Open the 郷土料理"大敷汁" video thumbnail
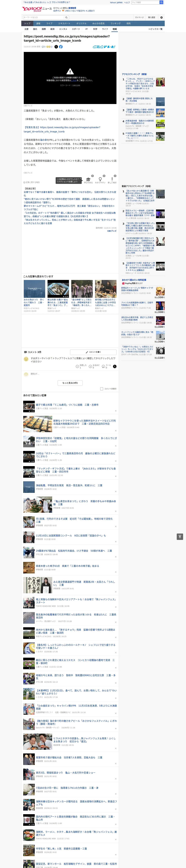The image size is (186, 868). 58,289
